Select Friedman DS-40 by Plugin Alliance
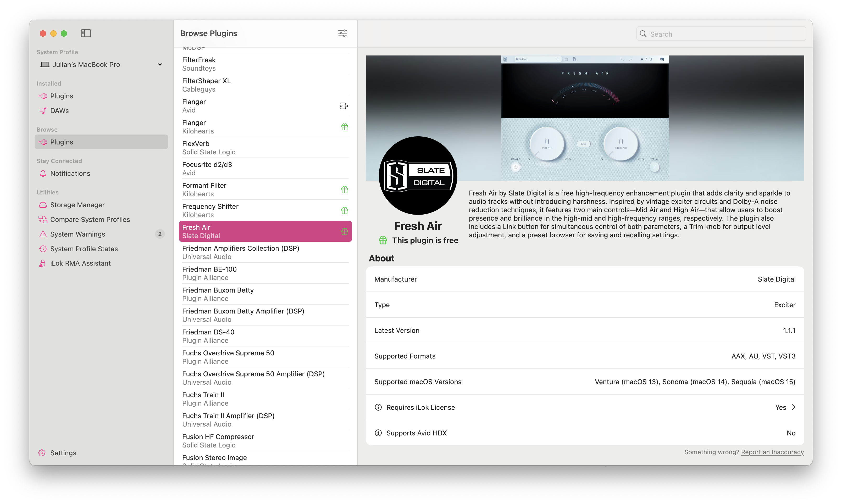 [x=265, y=336]
